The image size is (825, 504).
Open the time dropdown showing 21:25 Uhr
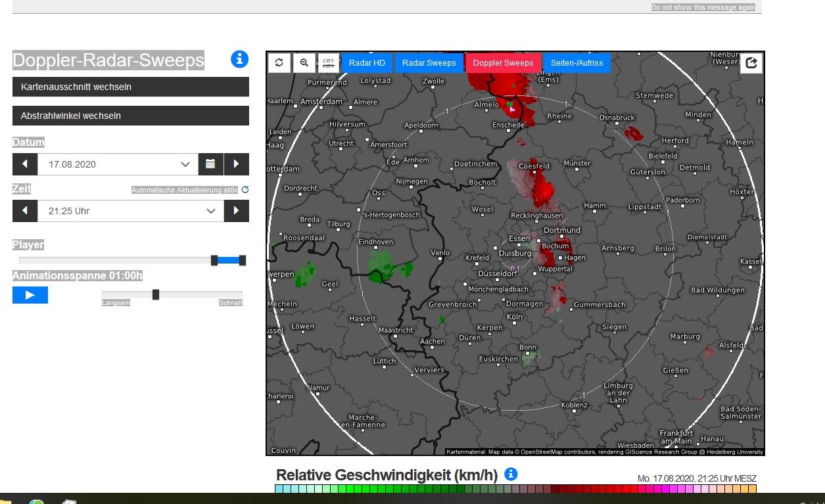coord(131,211)
